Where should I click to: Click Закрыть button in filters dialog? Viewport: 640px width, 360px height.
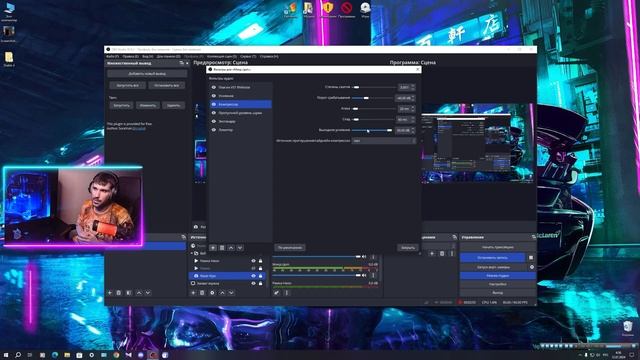[x=407, y=248]
